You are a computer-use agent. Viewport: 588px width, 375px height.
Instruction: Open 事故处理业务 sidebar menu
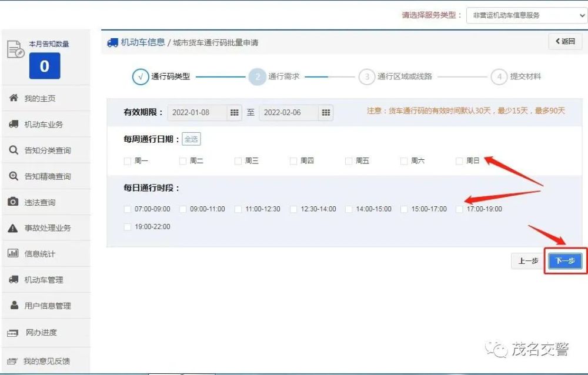pyautogui.click(x=46, y=227)
